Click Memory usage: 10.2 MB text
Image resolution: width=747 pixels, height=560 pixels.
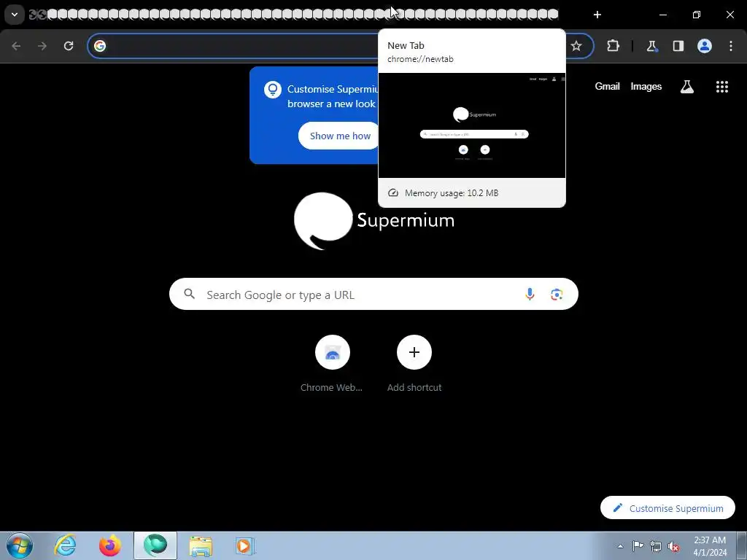(x=451, y=193)
